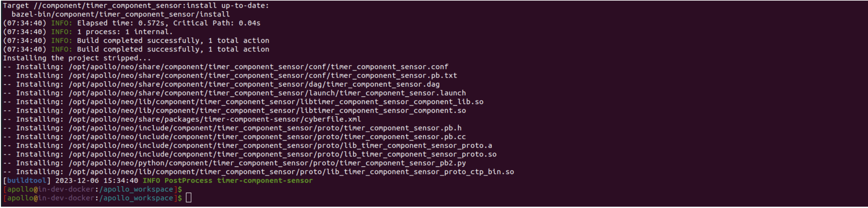
Task: Click the bazel-bin install target path
Action: [121, 14]
